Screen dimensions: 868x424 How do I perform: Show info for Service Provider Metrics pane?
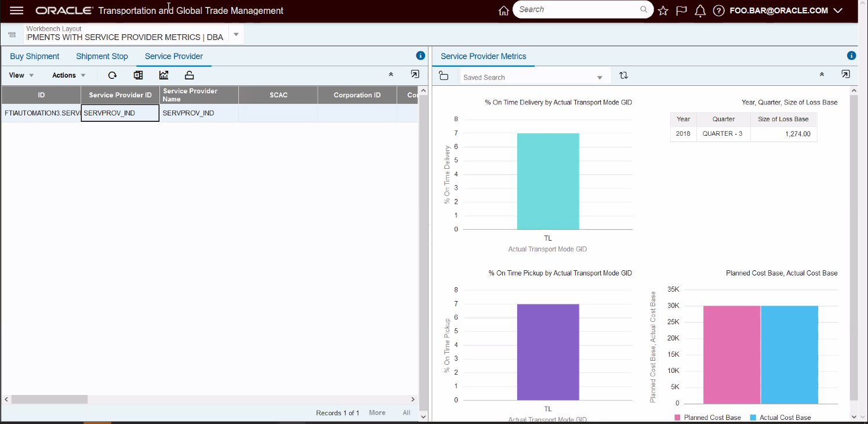(851, 56)
